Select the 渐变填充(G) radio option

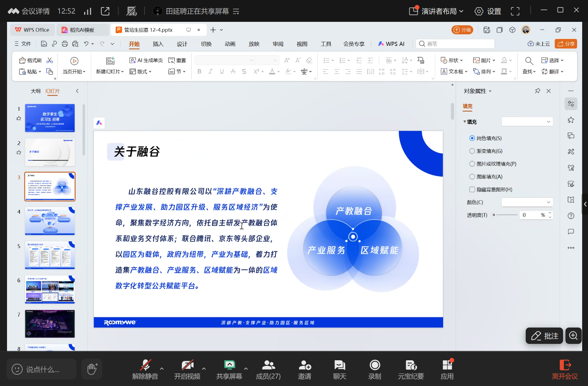[x=472, y=151]
